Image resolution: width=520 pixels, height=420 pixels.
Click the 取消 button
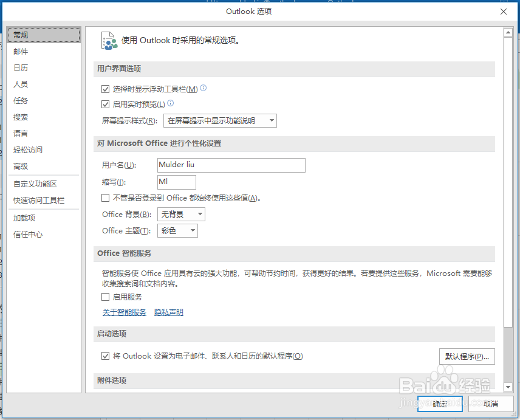[491, 404]
